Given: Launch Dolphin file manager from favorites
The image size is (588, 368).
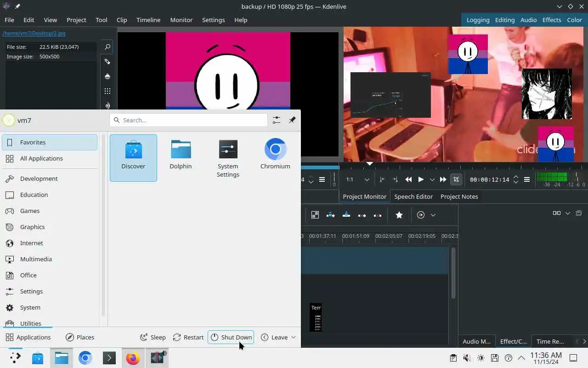Looking at the screenshot, I should (x=181, y=158).
